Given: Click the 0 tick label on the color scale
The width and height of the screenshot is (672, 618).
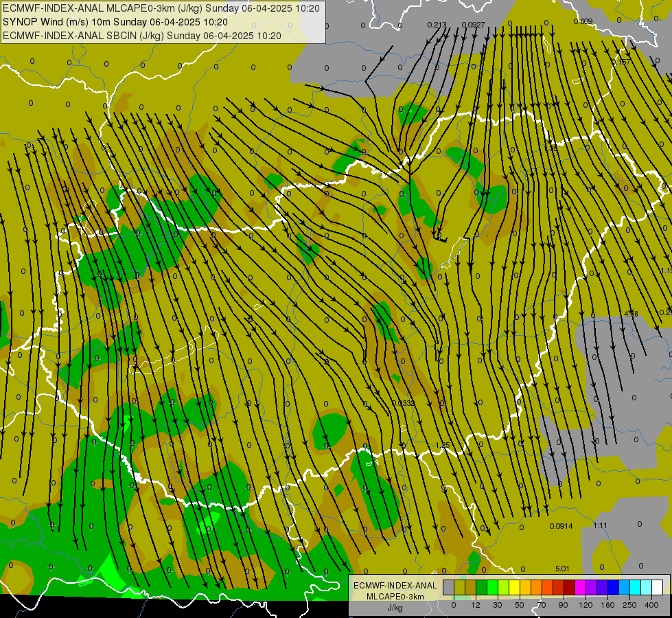Looking at the screenshot, I should [x=454, y=605].
